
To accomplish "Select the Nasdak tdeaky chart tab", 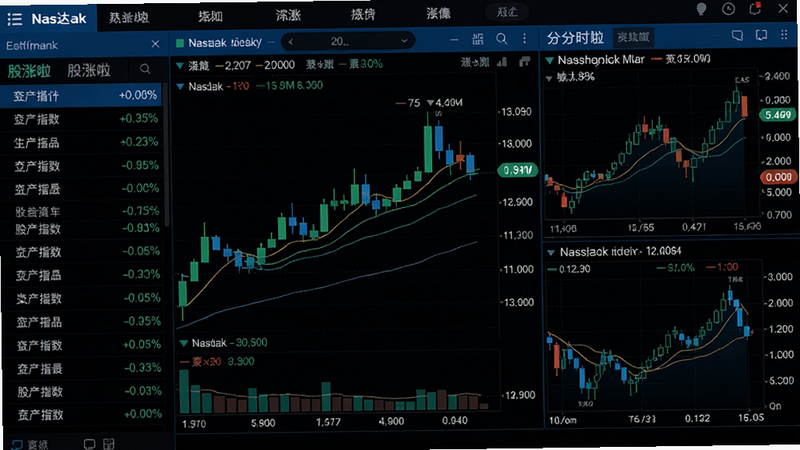I will (224, 43).
